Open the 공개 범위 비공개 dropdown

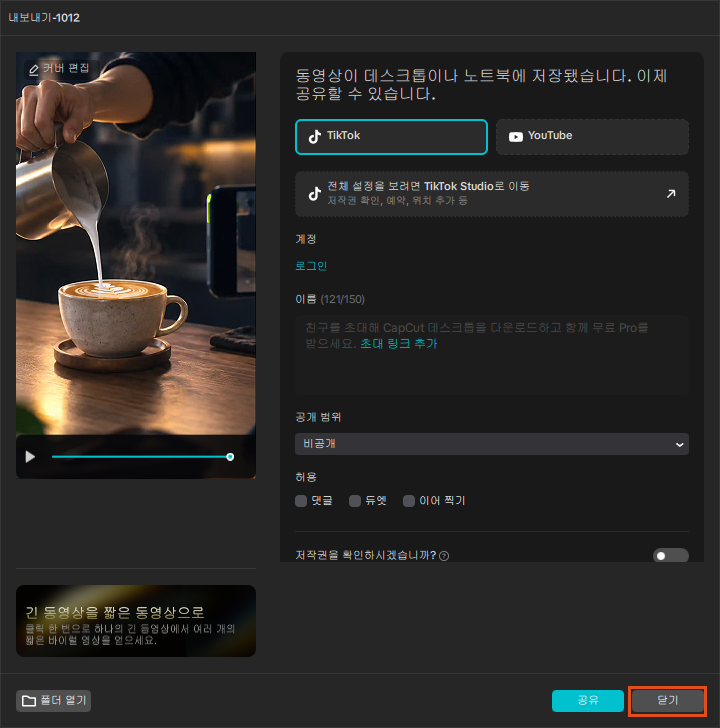[x=492, y=444]
